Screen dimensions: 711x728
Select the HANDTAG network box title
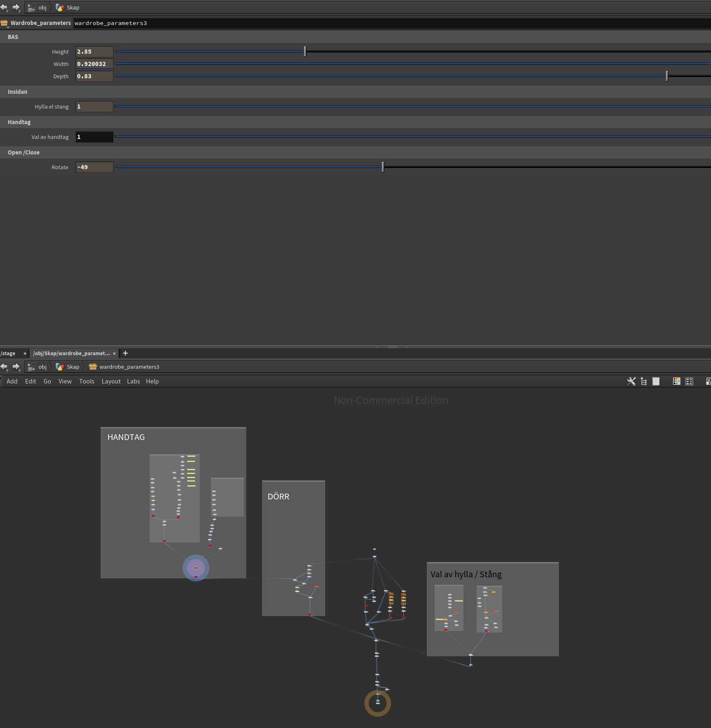click(126, 437)
